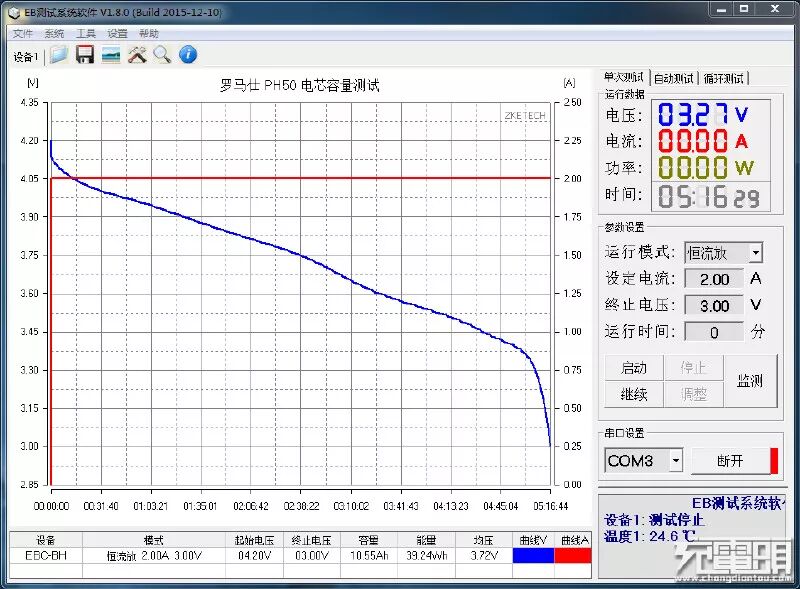Open the 设置 menu
Viewport: 800px width, 589px height.
click(x=117, y=34)
